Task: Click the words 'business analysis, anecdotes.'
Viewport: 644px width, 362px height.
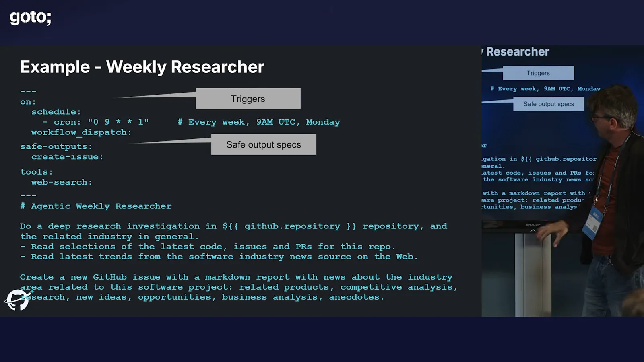Action: click(x=303, y=297)
